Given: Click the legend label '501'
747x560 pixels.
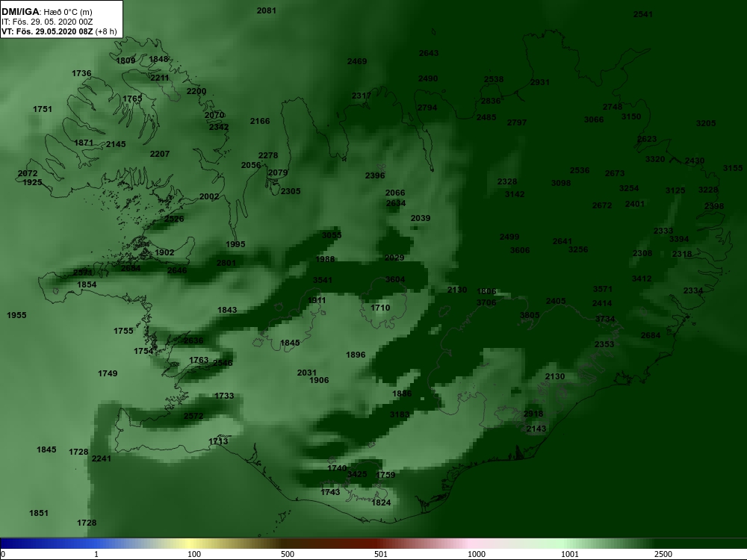Looking at the screenshot, I should coord(381,554).
